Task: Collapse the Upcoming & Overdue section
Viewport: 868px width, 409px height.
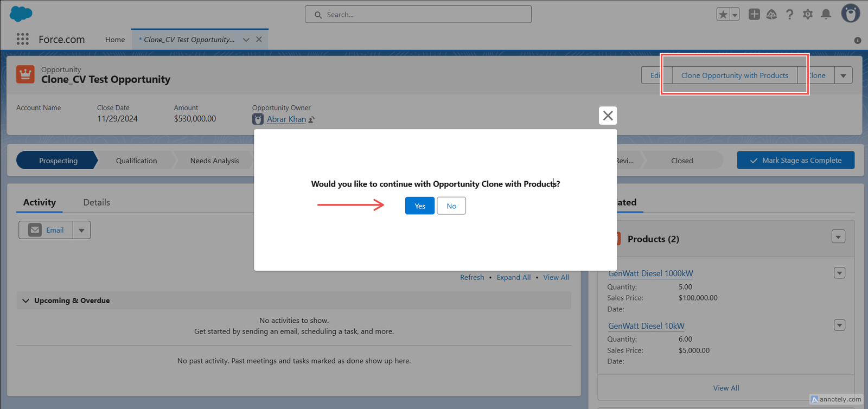Action: 25,301
